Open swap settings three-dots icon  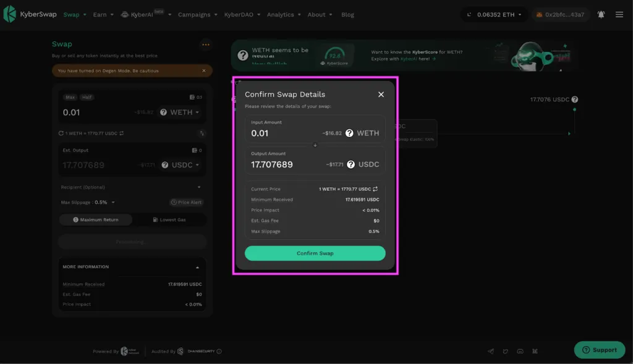click(205, 44)
